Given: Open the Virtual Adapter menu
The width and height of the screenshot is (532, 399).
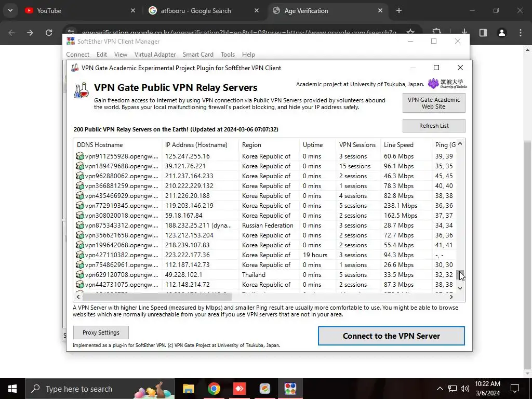Looking at the screenshot, I should coord(155,54).
